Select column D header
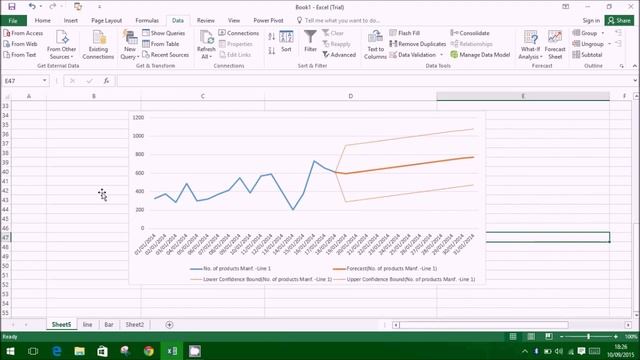The width and height of the screenshot is (640, 360). tap(351, 96)
